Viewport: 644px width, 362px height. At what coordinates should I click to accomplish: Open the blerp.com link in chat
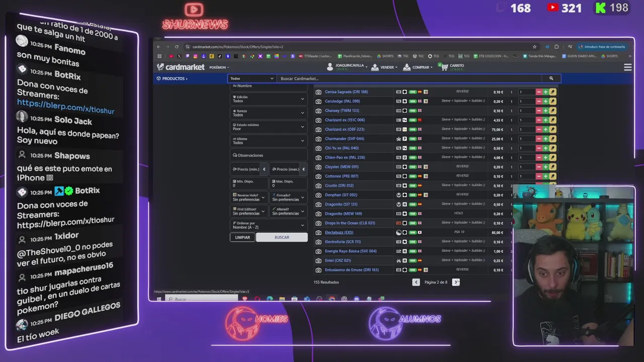point(66,107)
